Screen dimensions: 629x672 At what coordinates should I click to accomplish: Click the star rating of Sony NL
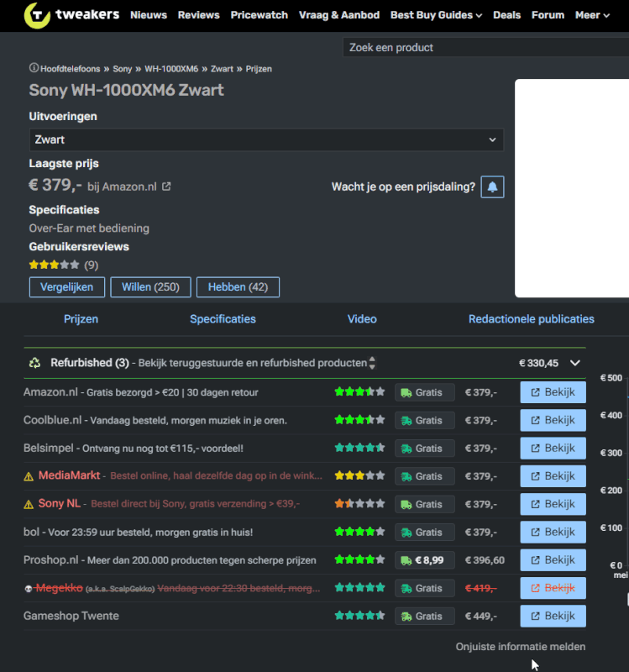click(359, 503)
